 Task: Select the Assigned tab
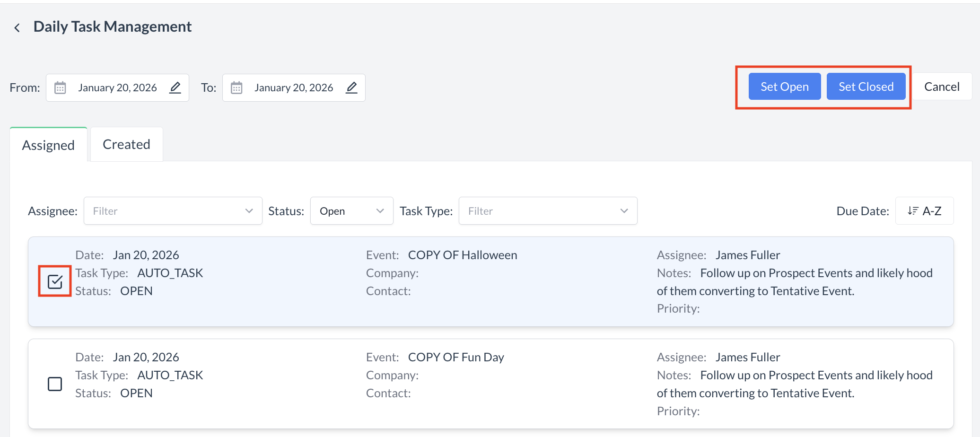coord(48,145)
